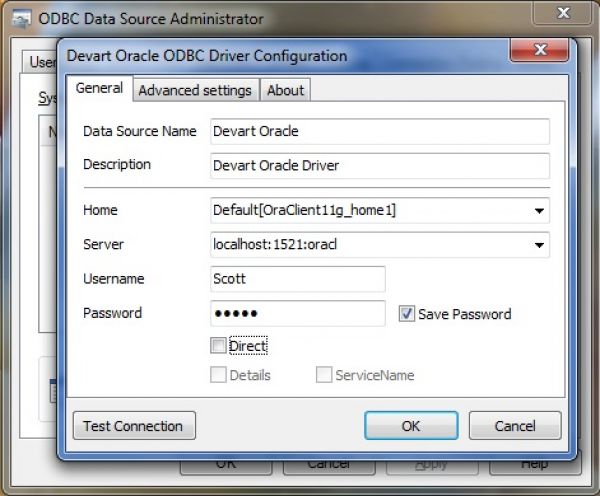600x496 pixels.
Task: Focus the Username field containing Scott
Action: tap(298, 279)
